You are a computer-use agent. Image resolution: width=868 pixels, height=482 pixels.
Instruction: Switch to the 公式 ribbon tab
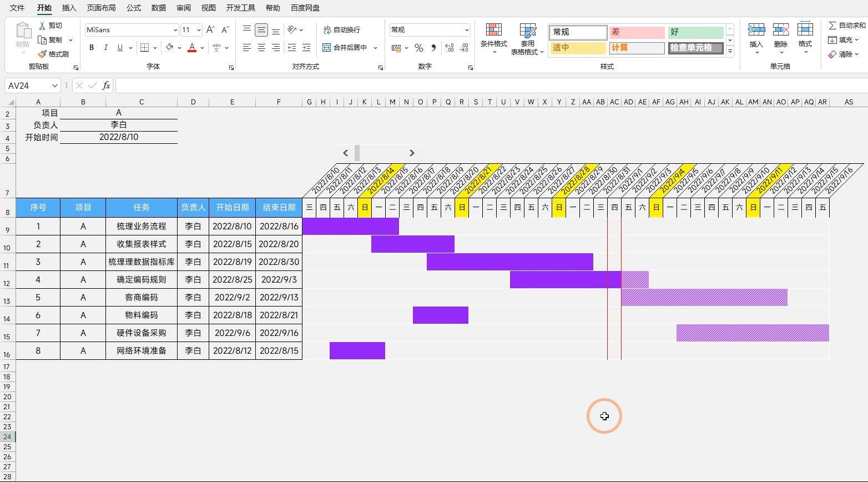click(x=134, y=8)
